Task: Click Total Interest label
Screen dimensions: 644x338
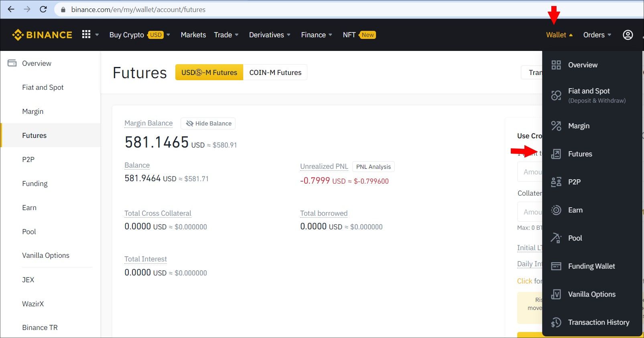Action: pos(146,259)
